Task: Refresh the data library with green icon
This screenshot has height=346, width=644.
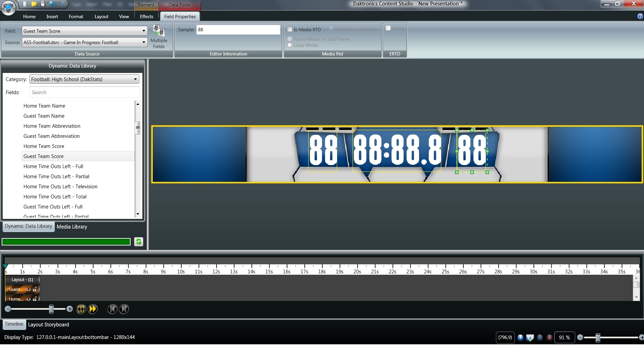Action: tap(139, 242)
